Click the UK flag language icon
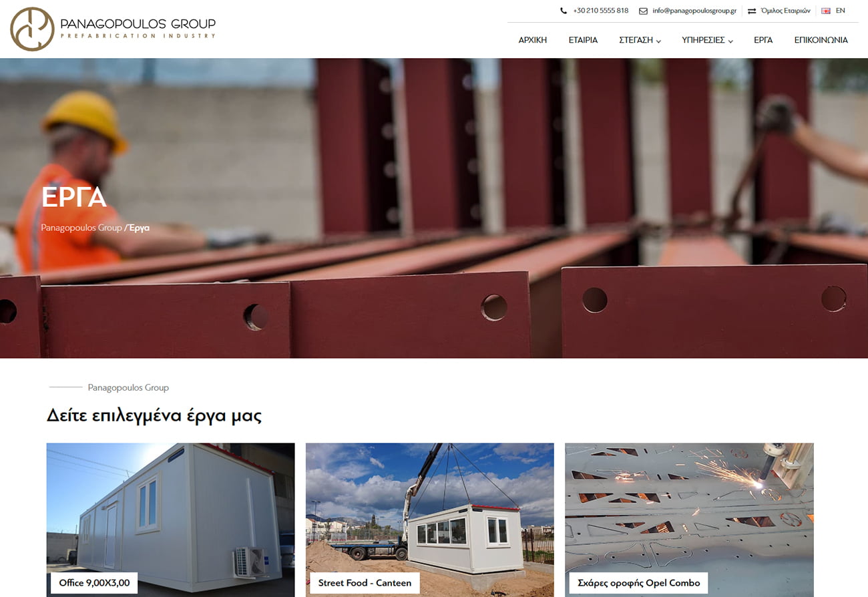 (x=826, y=11)
